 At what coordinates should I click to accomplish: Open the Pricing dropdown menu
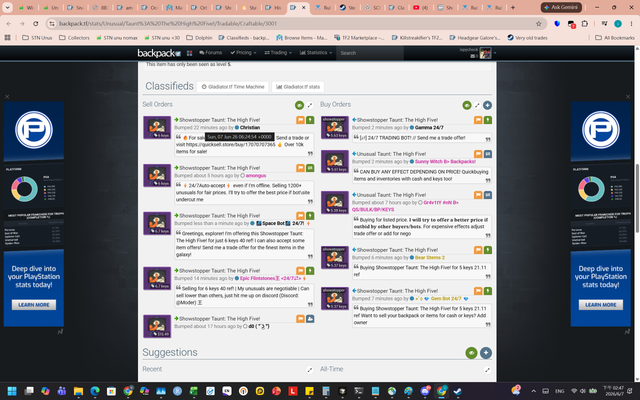(x=243, y=53)
